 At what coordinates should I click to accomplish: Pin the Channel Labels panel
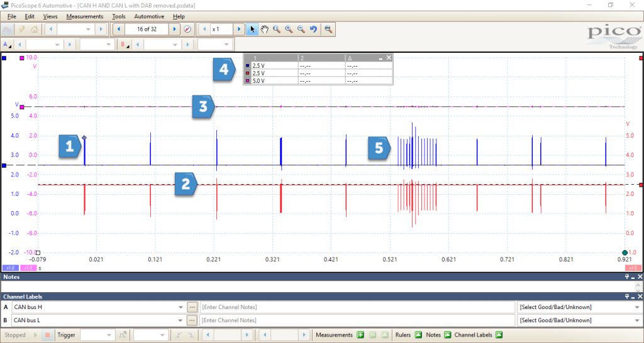pos(627,297)
